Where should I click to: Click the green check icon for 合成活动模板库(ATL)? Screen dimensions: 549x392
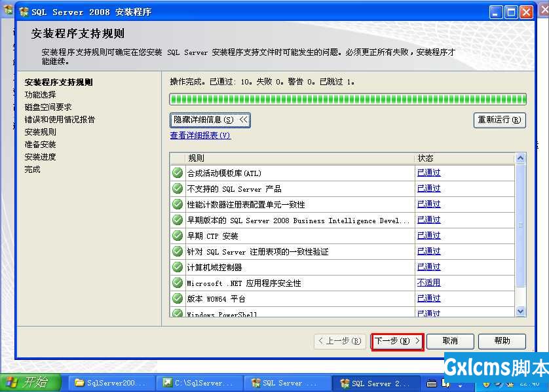click(178, 173)
